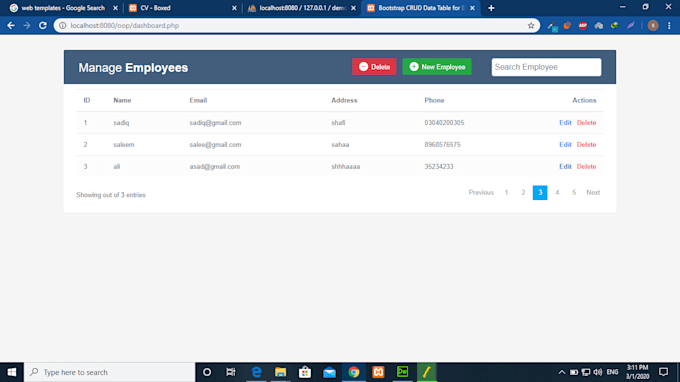Open XAMPP from taskbar
Screen dimensions: 680x382
[378, 372]
